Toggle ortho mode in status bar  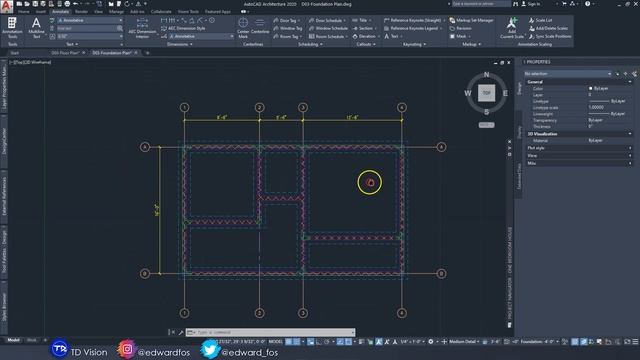319,342
